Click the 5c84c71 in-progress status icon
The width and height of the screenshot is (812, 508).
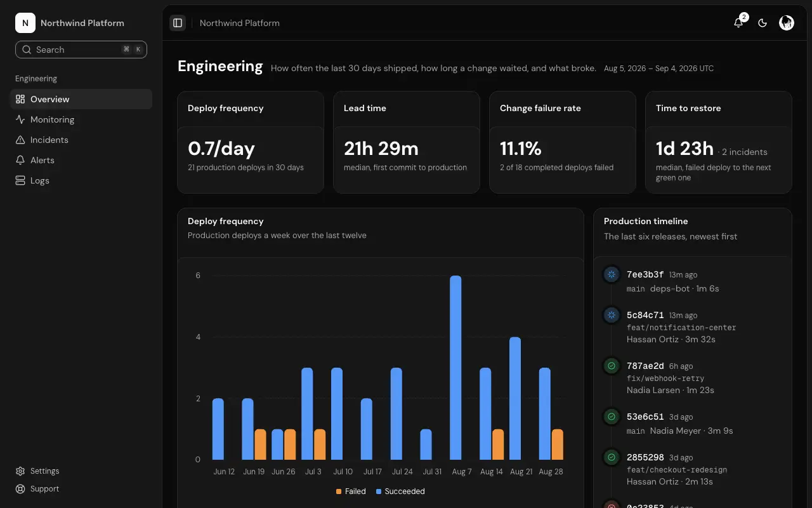(x=612, y=315)
